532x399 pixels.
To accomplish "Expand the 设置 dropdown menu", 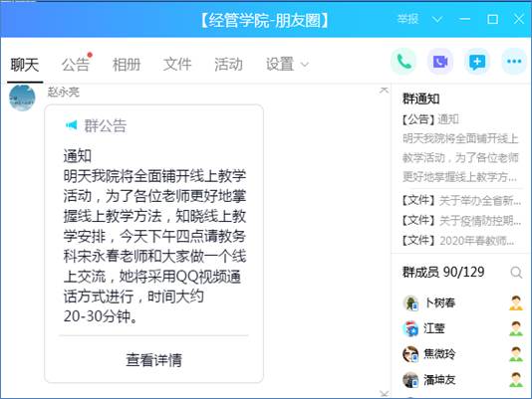I will (287, 64).
